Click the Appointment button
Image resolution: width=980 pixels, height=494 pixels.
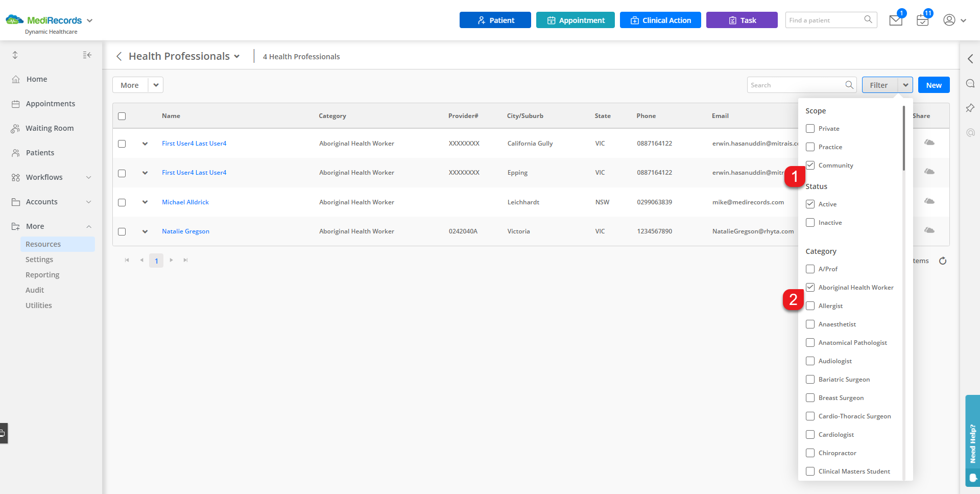pos(575,20)
